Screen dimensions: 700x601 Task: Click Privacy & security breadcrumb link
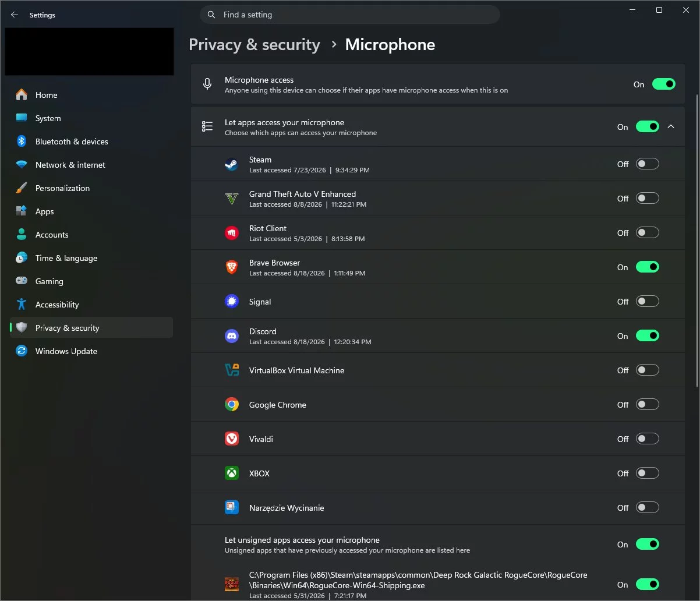pyautogui.click(x=254, y=45)
